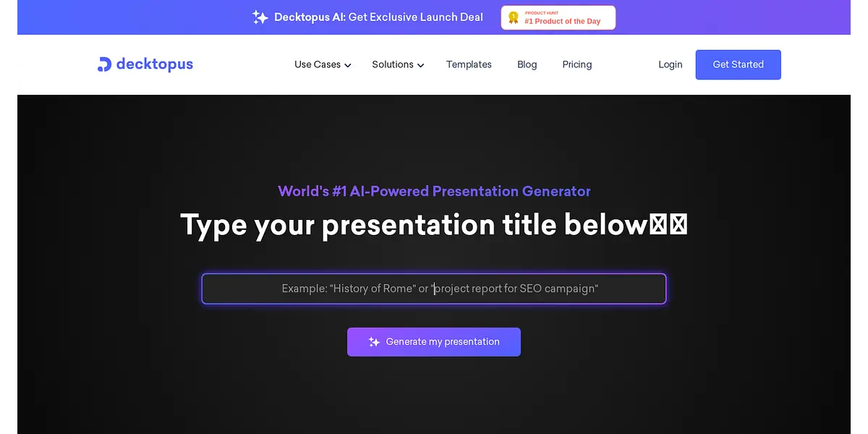Open the Blog link
Screen dimensions: 868x434
tap(527, 64)
